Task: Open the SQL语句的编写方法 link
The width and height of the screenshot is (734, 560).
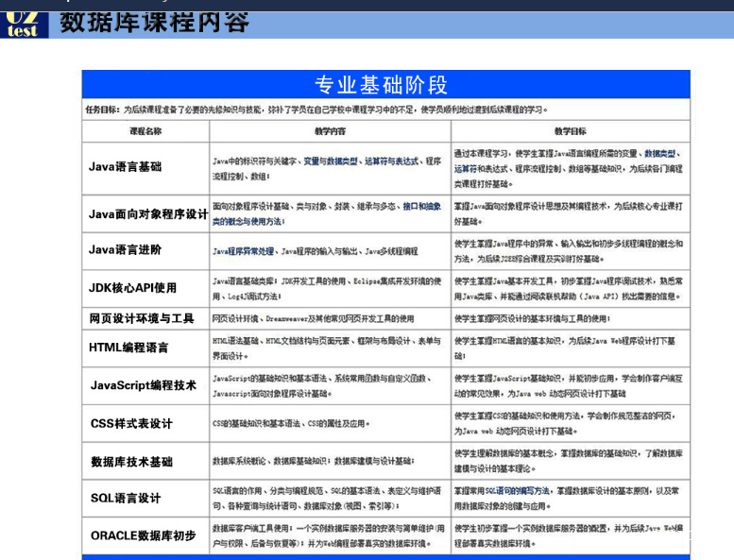Action: click(518, 491)
